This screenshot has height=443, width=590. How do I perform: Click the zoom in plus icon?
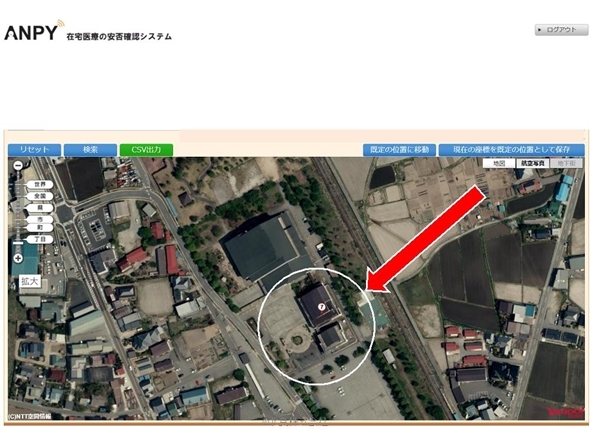click(18, 258)
